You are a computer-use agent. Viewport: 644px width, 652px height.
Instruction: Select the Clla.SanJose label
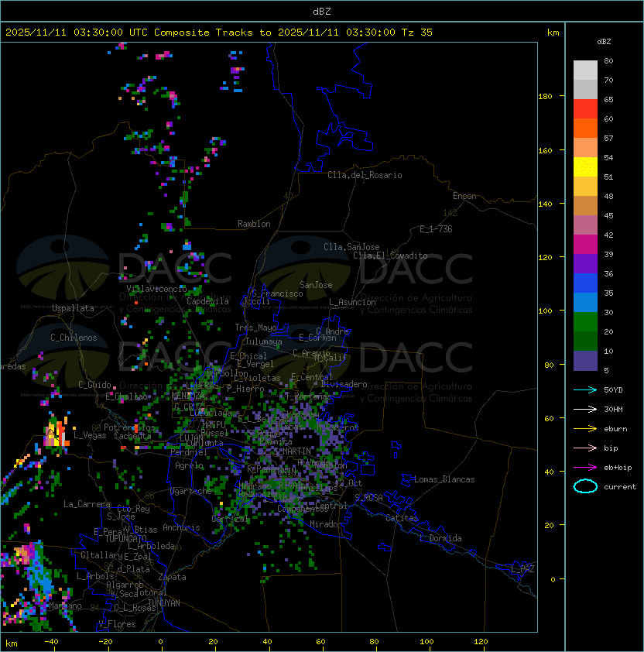pos(351,247)
